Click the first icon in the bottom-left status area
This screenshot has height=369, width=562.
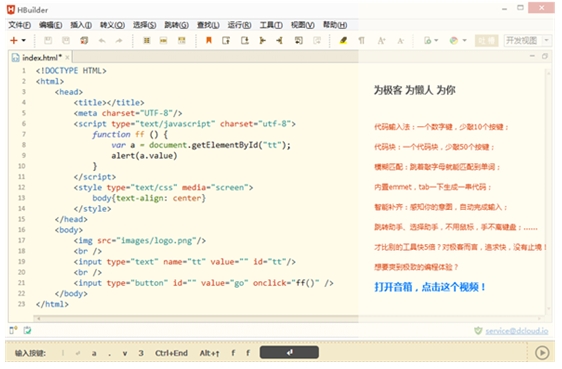click(x=13, y=330)
